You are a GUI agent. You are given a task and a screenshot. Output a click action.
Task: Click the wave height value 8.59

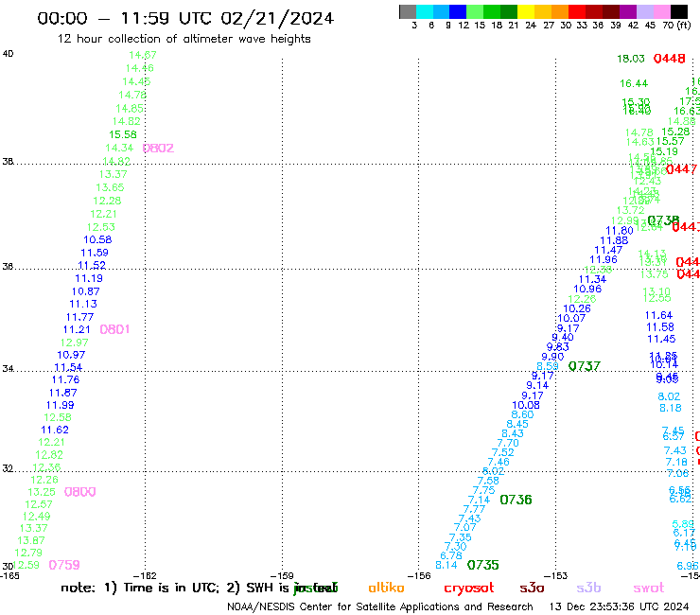pos(548,366)
